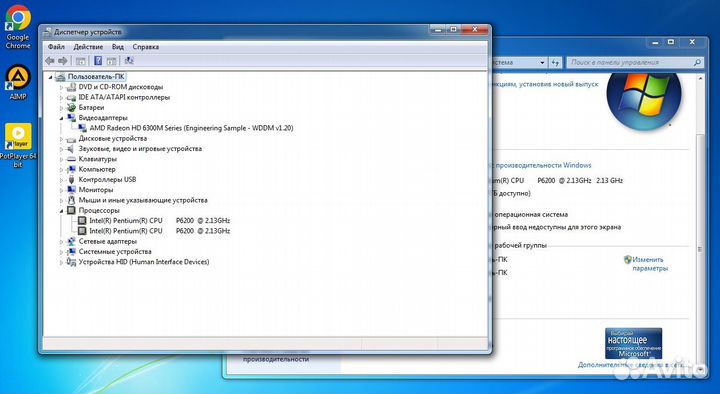Image resolution: width=720 pixels, height=394 pixels.
Task: Click the Сетевые адаптеры network icon
Action: (x=71, y=241)
